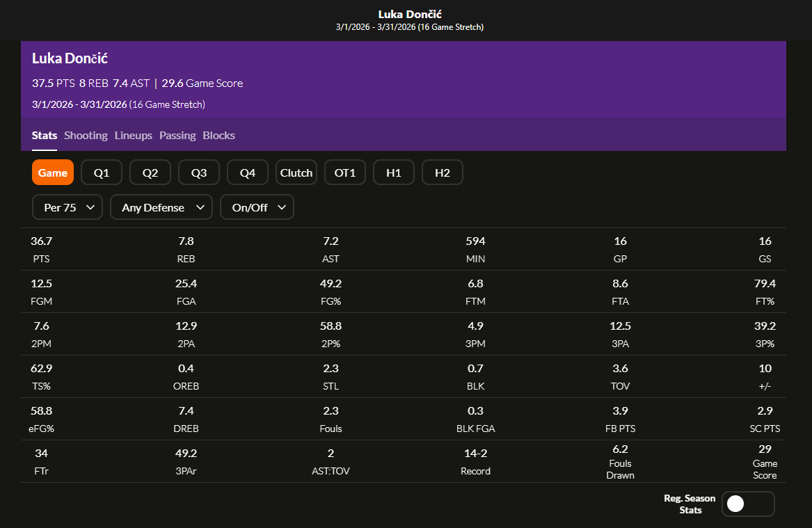Click the 8.6 FTA stat
The image size is (812, 528).
tap(621, 292)
